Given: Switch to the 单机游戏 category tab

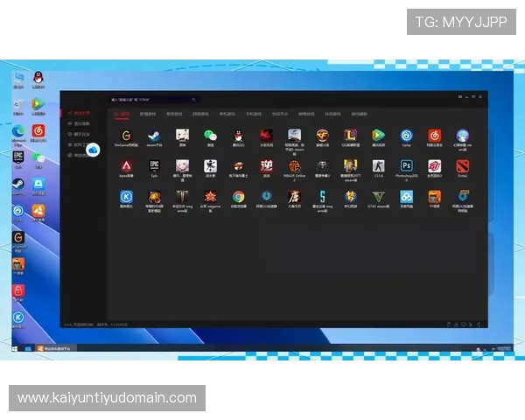Looking at the screenshot, I should pyautogui.click(x=227, y=114).
